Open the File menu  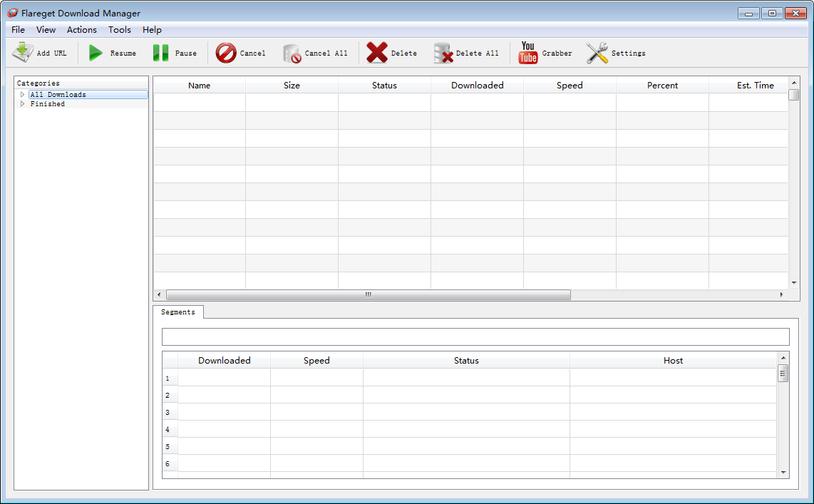[18, 30]
